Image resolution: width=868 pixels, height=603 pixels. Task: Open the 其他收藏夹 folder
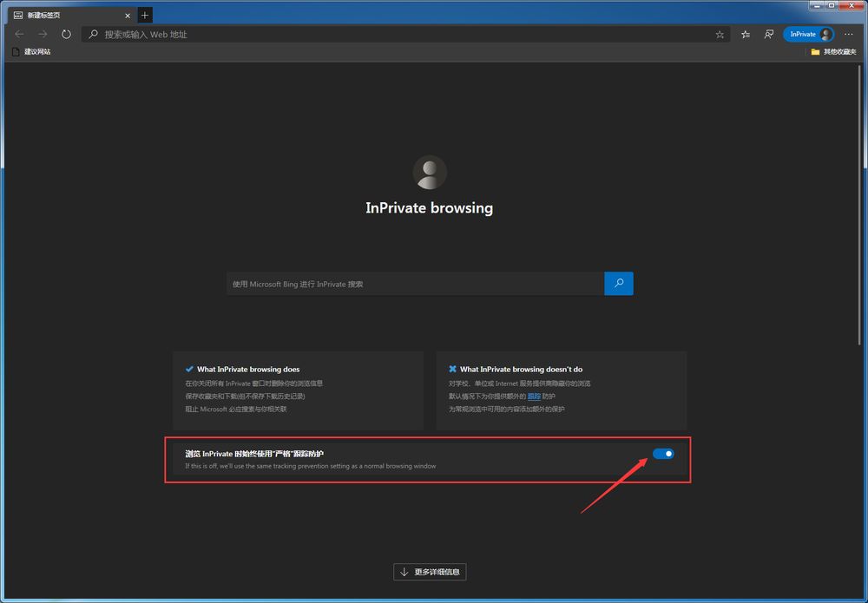(833, 52)
